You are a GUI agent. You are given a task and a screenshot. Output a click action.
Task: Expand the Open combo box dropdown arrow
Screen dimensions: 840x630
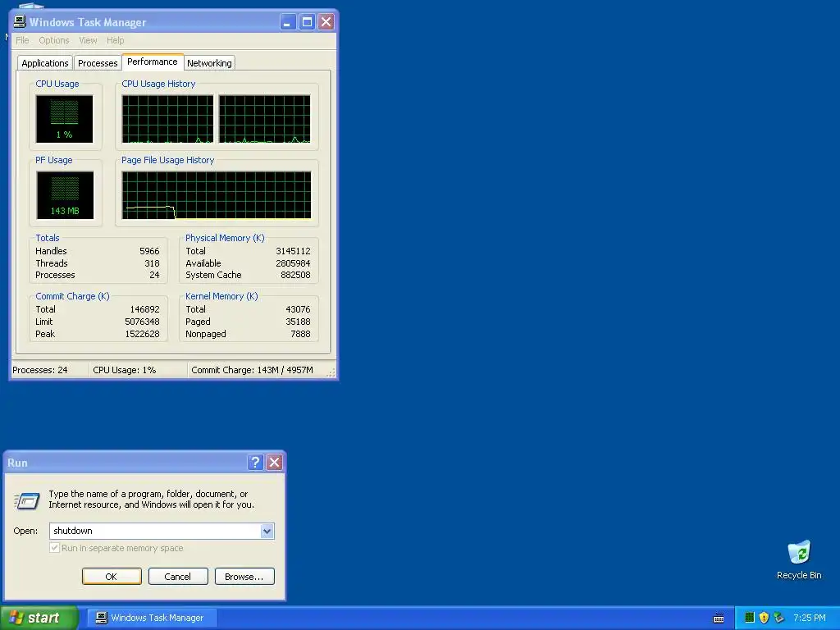267,531
